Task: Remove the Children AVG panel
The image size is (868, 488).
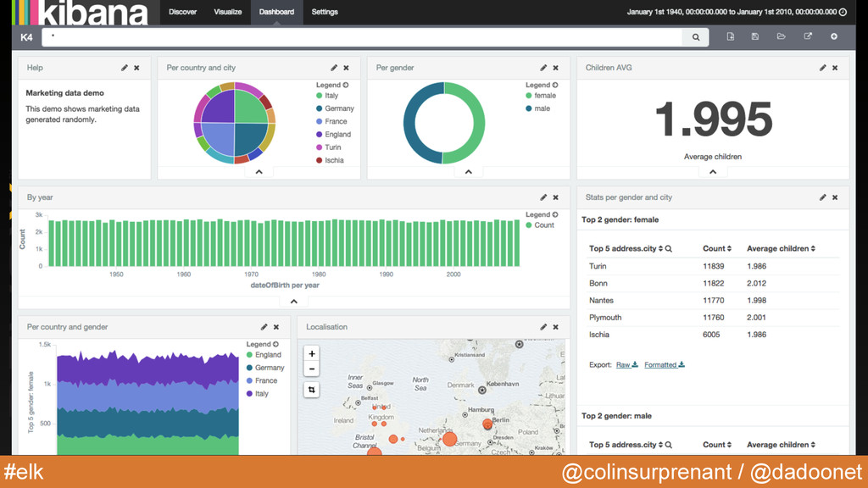Action: 835,68
